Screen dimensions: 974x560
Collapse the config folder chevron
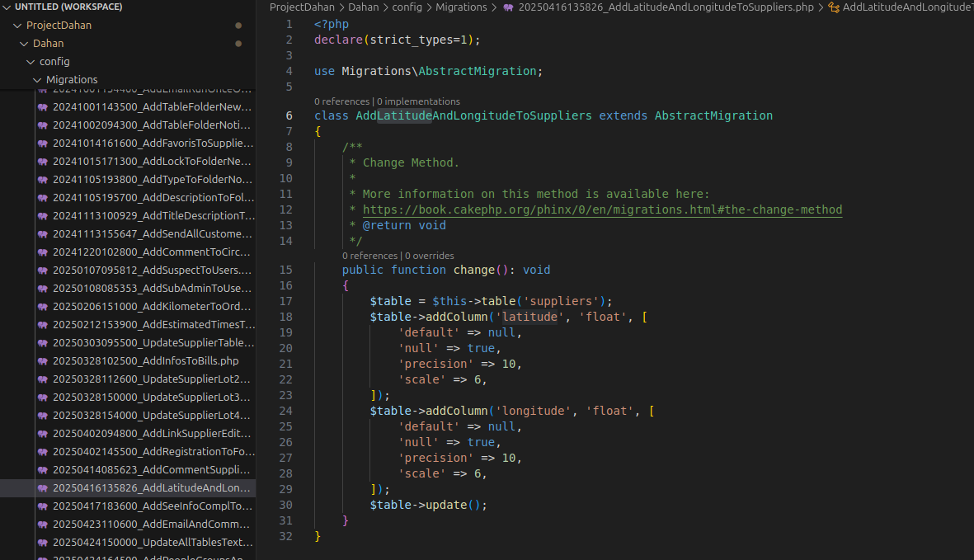[x=31, y=62]
